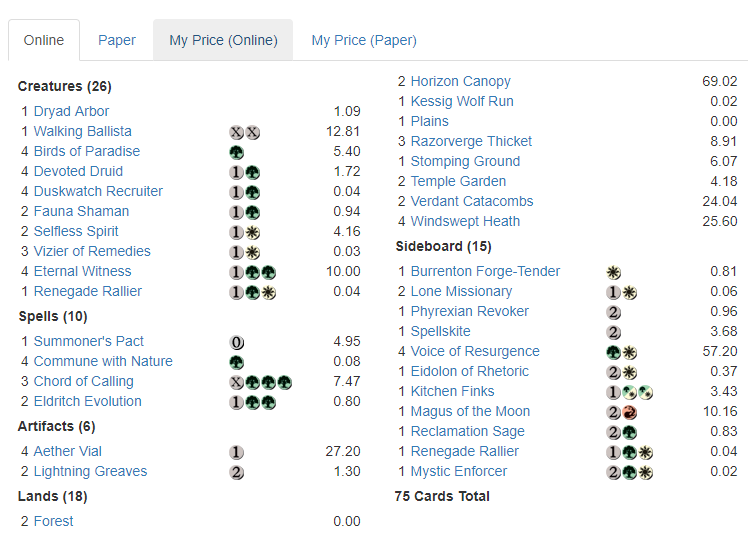Open the Eternal Witness card link
752x540 pixels.
82,271
